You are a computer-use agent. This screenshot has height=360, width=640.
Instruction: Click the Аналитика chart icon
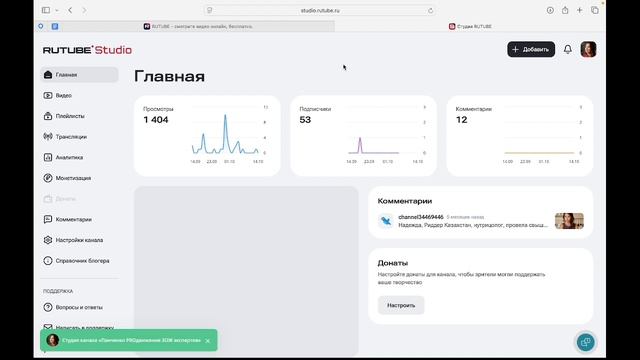(x=48, y=157)
